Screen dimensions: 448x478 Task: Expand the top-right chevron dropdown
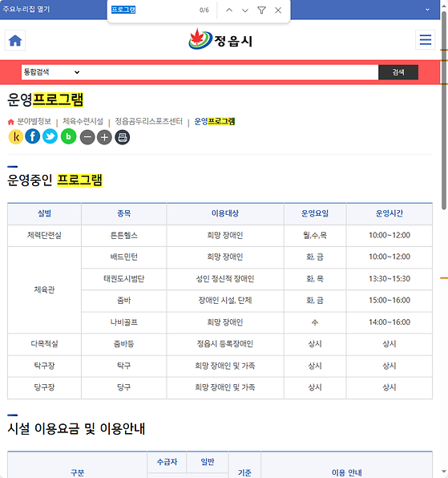click(428, 10)
